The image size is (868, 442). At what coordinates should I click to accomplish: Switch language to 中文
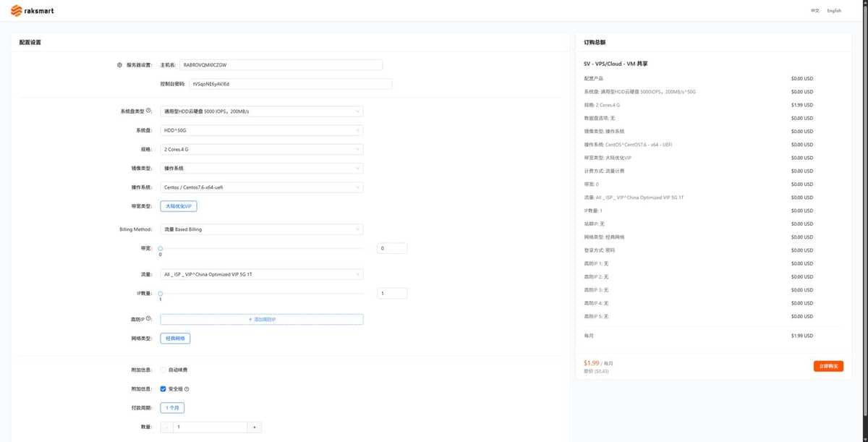point(815,11)
